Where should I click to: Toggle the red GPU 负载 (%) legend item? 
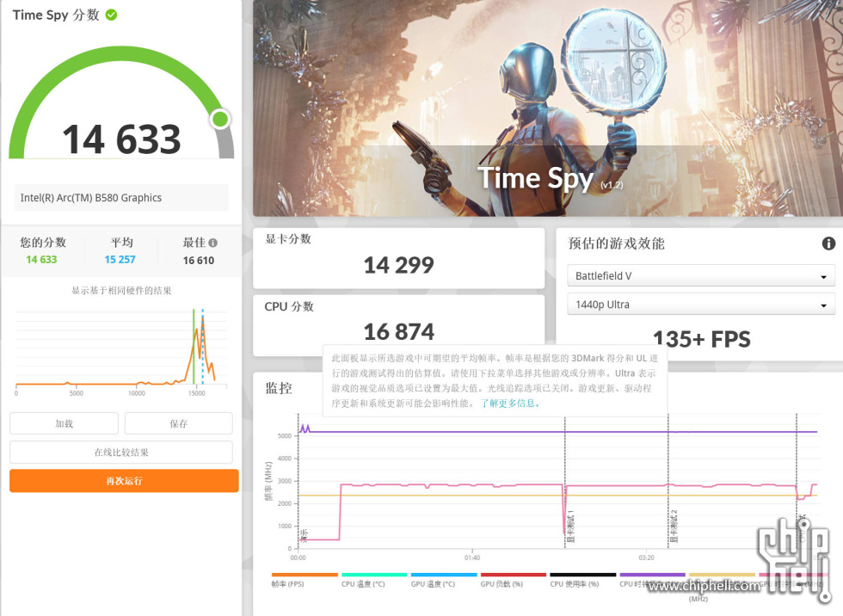tap(513, 580)
